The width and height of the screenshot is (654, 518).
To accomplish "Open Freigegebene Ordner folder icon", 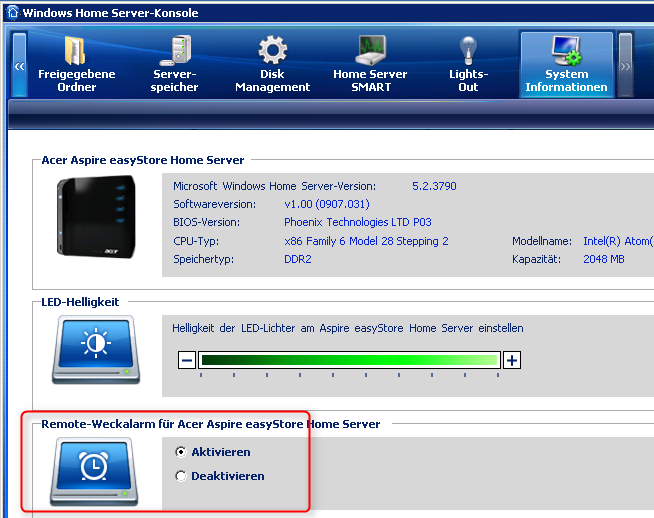I will pyautogui.click(x=76, y=50).
